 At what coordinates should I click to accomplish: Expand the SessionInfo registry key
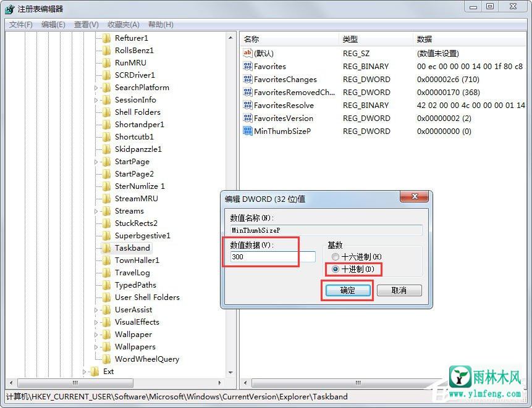pos(96,99)
